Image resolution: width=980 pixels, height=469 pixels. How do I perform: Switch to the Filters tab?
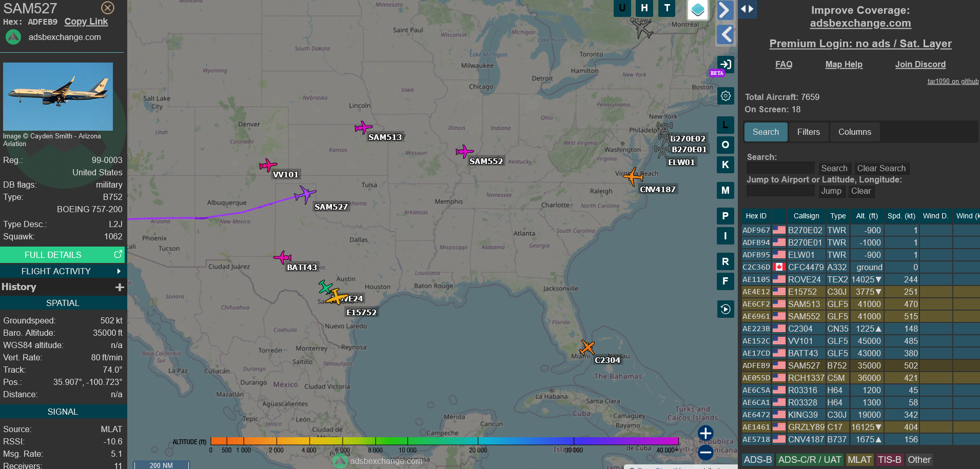(x=809, y=132)
